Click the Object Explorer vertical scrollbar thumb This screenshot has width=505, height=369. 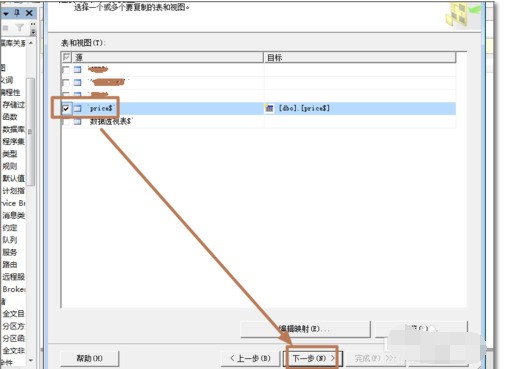[x=30, y=132]
